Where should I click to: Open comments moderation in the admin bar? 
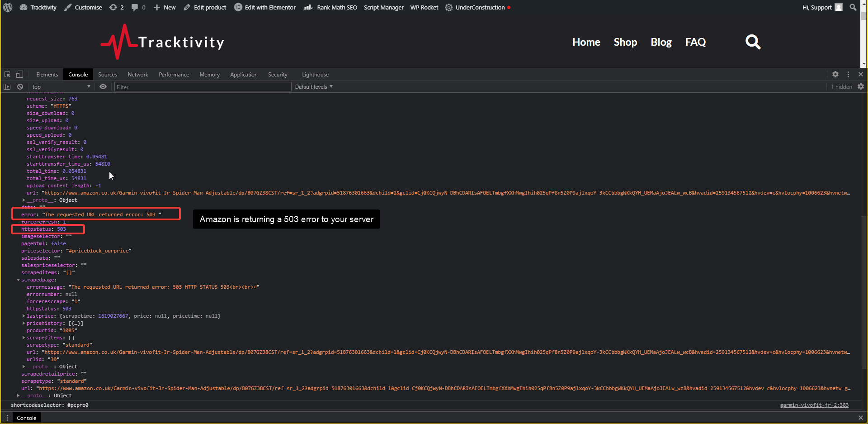click(x=138, y=7)
